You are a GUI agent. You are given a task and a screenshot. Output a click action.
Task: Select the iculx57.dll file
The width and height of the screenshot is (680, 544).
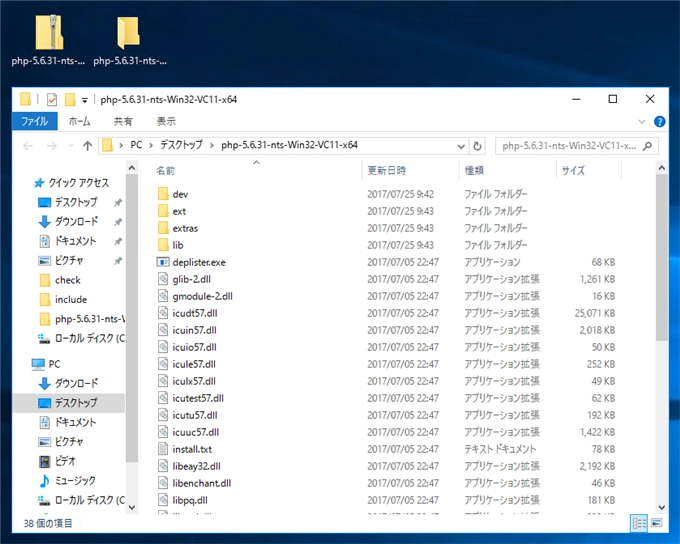[186, 381]
